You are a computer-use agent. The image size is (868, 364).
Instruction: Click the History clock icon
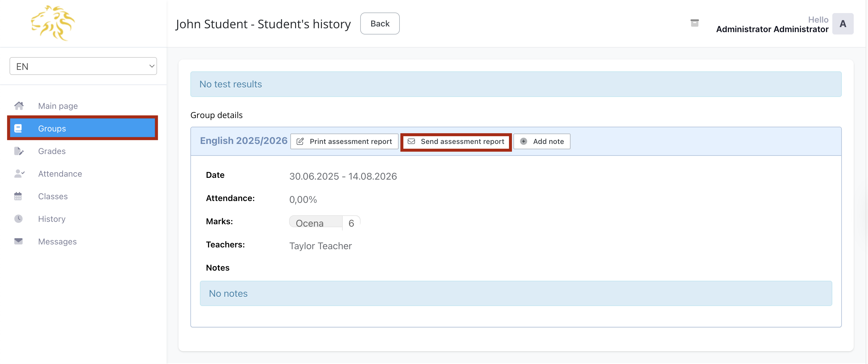(x=18, y=219)
